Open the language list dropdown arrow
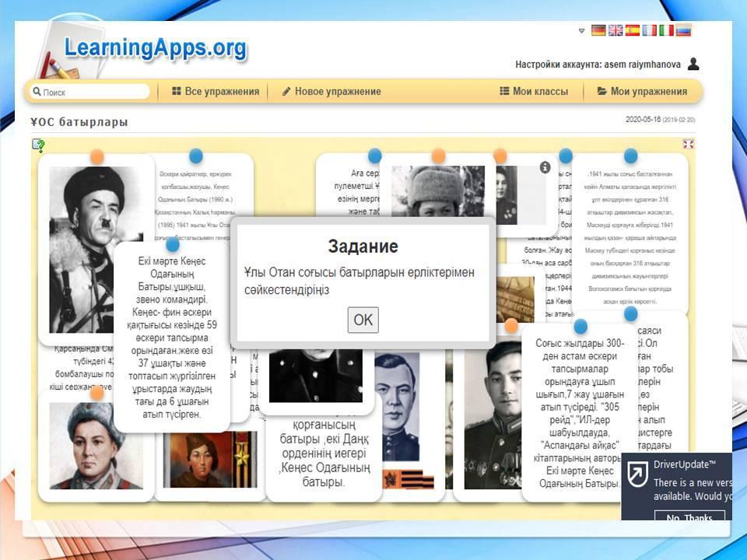Screen dimensions: 747x560 (x=581, y=31)
